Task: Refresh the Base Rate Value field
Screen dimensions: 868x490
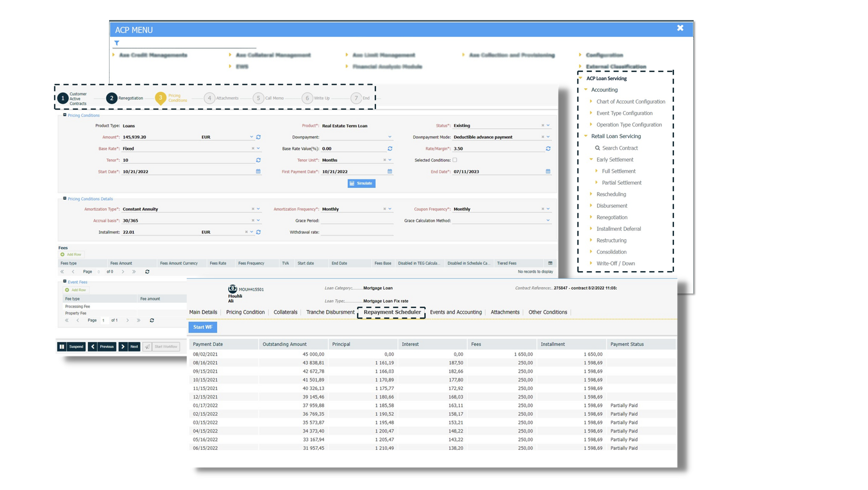Action: (x=390, y=149)
